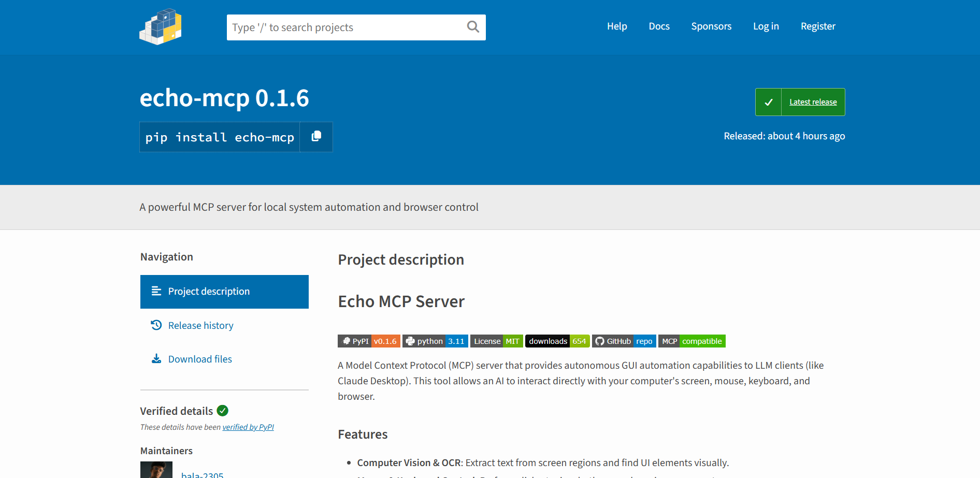Click the Echo MCP Server heading
The height and width of the screenshot is (478, 980).
[x=401, y=301]
